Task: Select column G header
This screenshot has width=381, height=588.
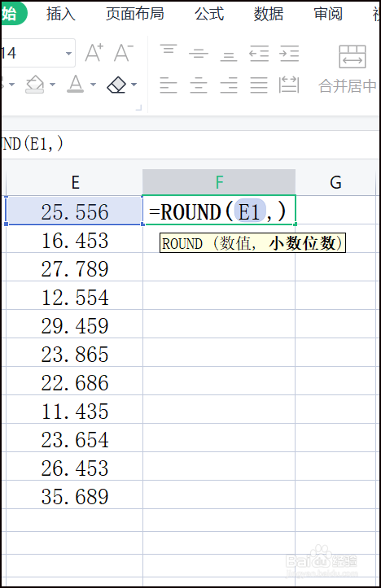Action: click(335, 182)
